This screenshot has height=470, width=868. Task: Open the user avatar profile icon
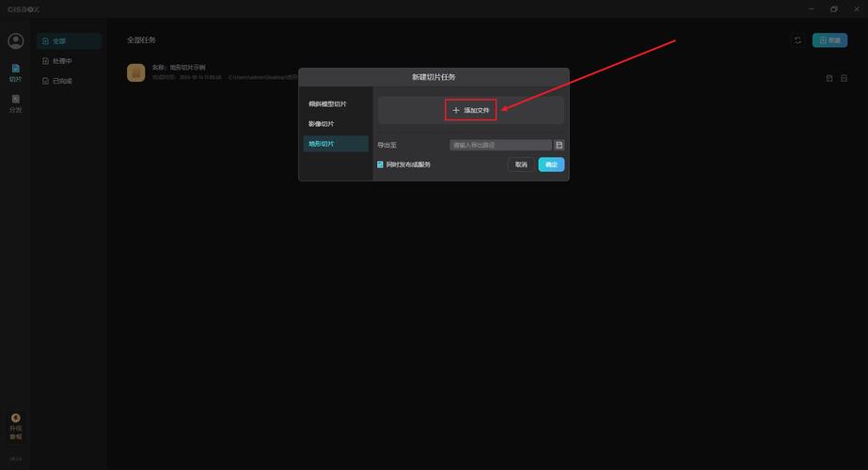coord(15,40)
